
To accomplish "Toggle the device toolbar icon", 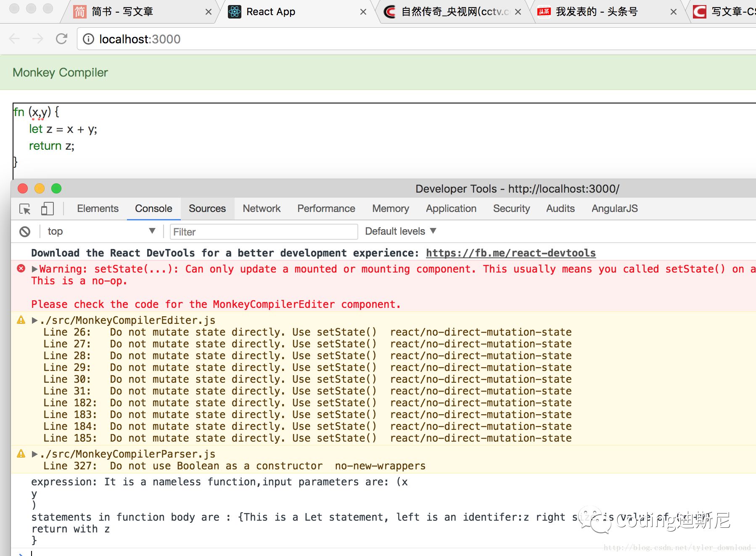I will coord(47,209).
